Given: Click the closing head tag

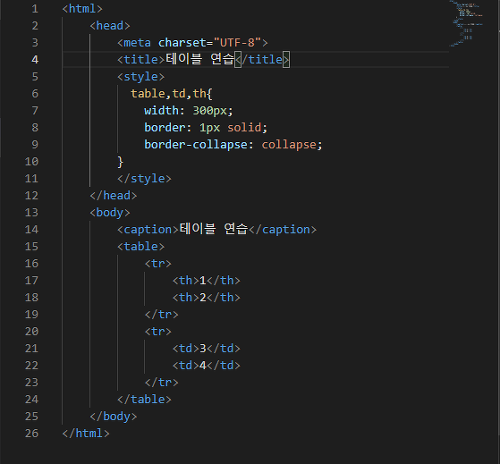Looking at the screenshot, I should 113,196.
